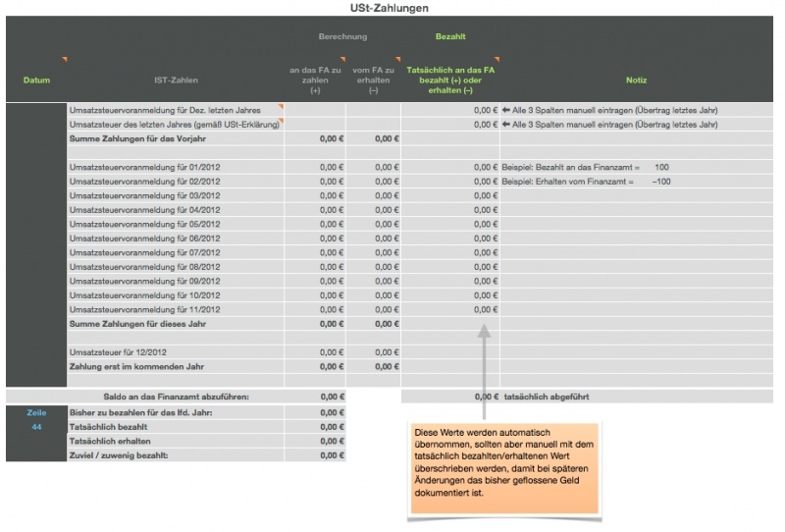Select 'Beispiel: Erhalten vom Finanzamt =' note

(568, 182)
